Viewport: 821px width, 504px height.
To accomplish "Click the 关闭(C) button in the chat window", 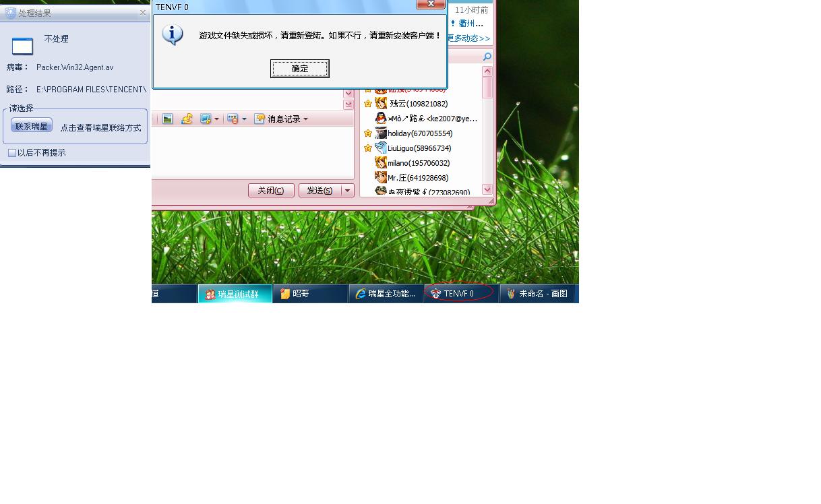I will click(271, 191).
